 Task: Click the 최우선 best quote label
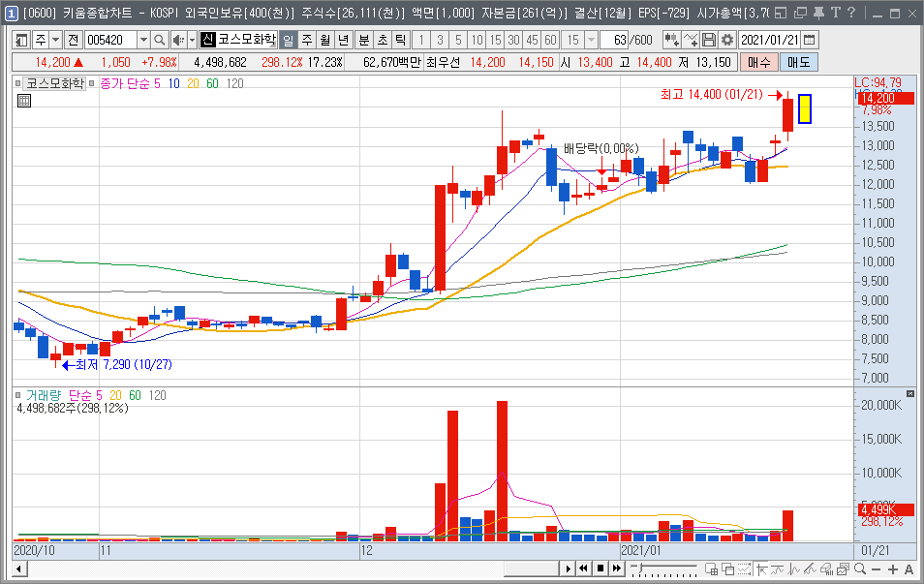pos(443,62)
